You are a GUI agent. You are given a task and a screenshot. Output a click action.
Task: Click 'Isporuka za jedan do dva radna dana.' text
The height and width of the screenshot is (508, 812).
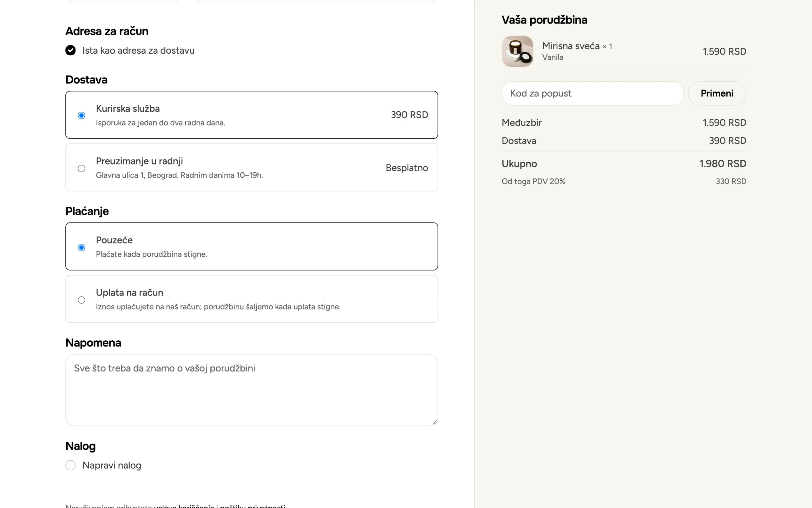click(160, 123)
